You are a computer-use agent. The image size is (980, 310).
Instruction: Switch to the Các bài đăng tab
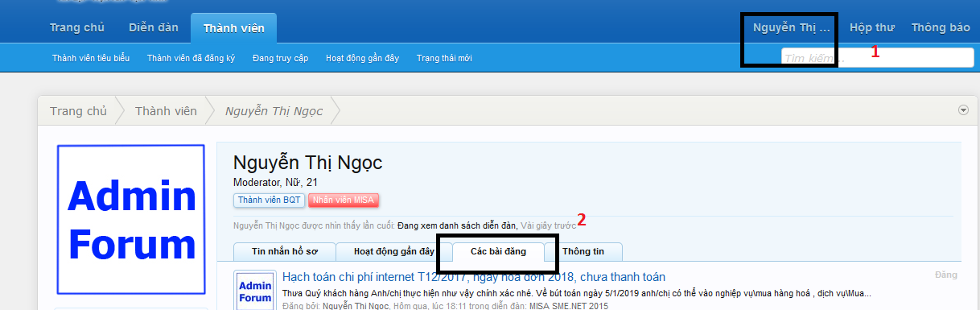click(x=498, y=251)
